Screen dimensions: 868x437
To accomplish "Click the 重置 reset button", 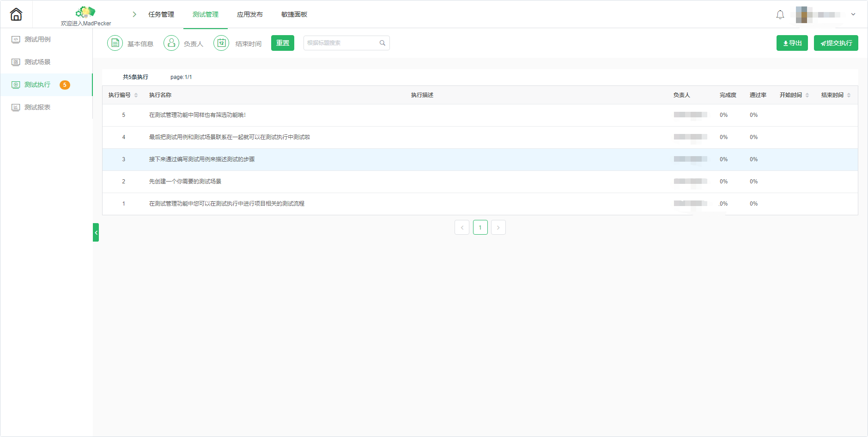I will click(283, 43).
